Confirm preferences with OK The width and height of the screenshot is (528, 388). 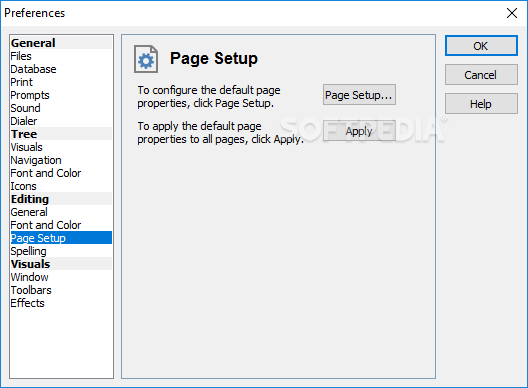[481, 46]
